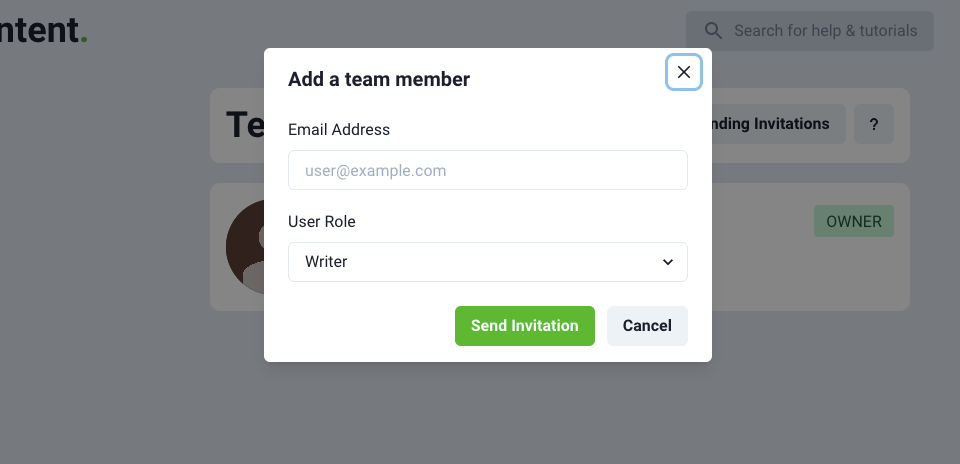Click the team owner's avatar picture
960x464 pixels.
click(x=245, y=247)
